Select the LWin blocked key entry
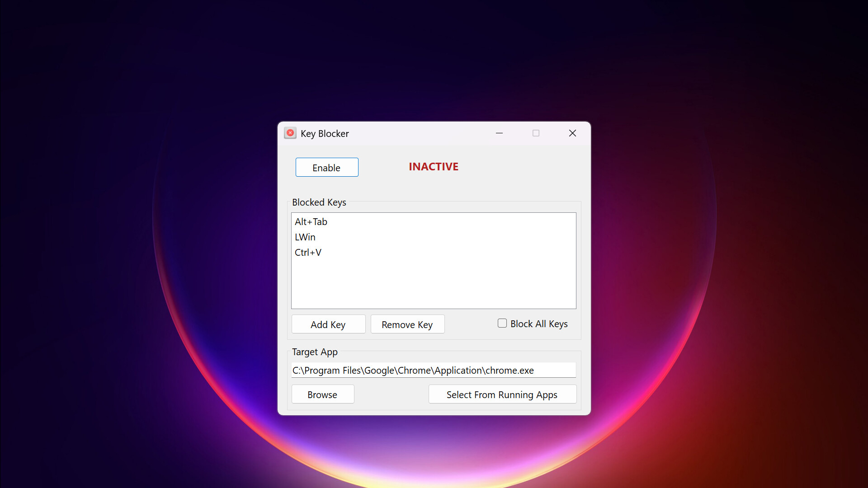The height and width of the screenshot is (488, 868). point(305,237)
